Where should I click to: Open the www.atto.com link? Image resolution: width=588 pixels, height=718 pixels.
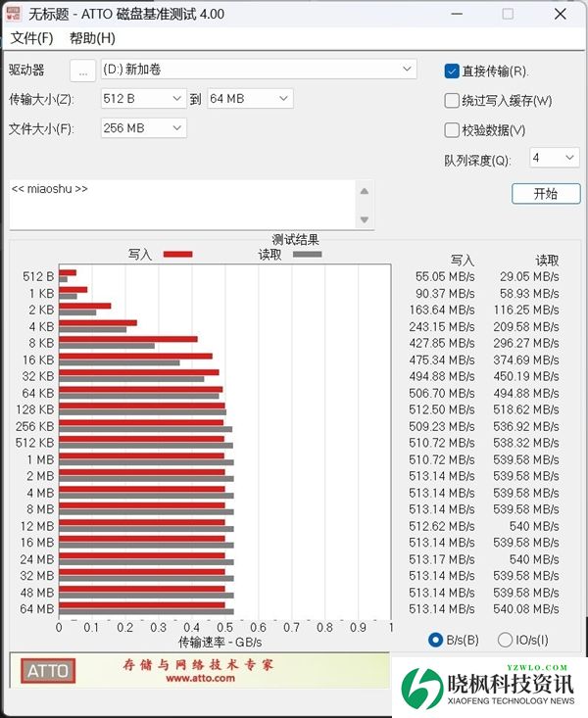click(200, 678)
